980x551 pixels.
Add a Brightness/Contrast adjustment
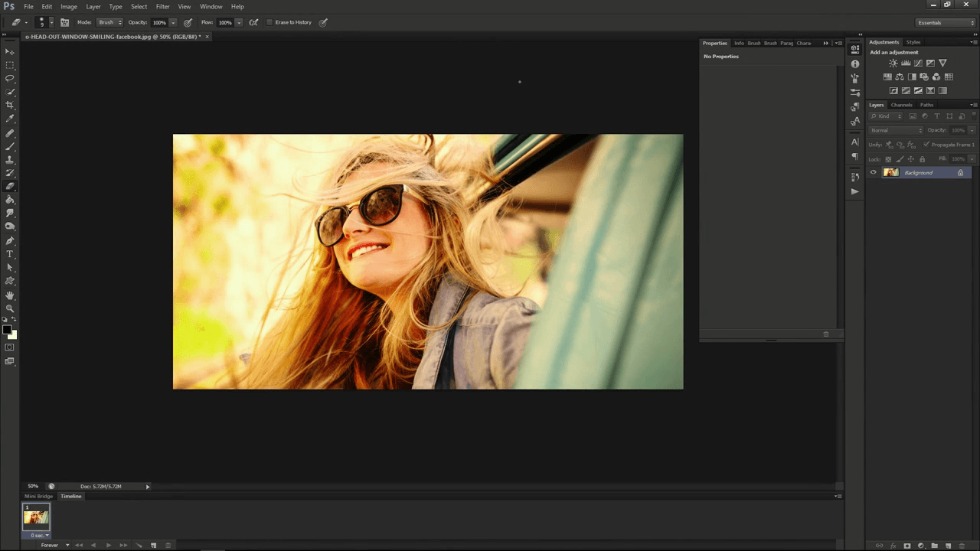pyautogui.click(x=893, y=64)
